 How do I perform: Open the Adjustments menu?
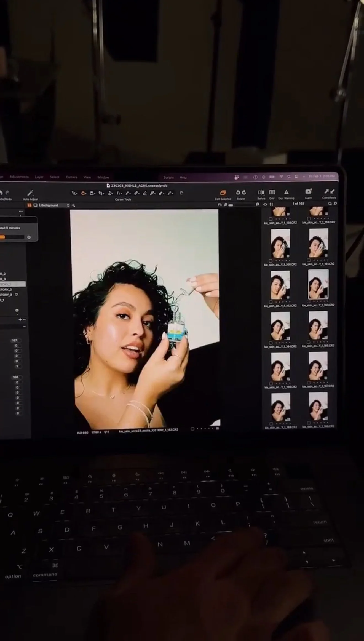[x=19, y=177]
